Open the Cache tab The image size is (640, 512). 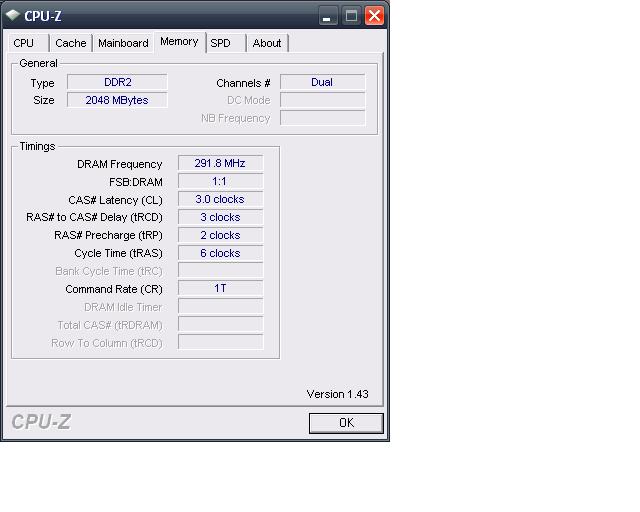tap(71, 43)
